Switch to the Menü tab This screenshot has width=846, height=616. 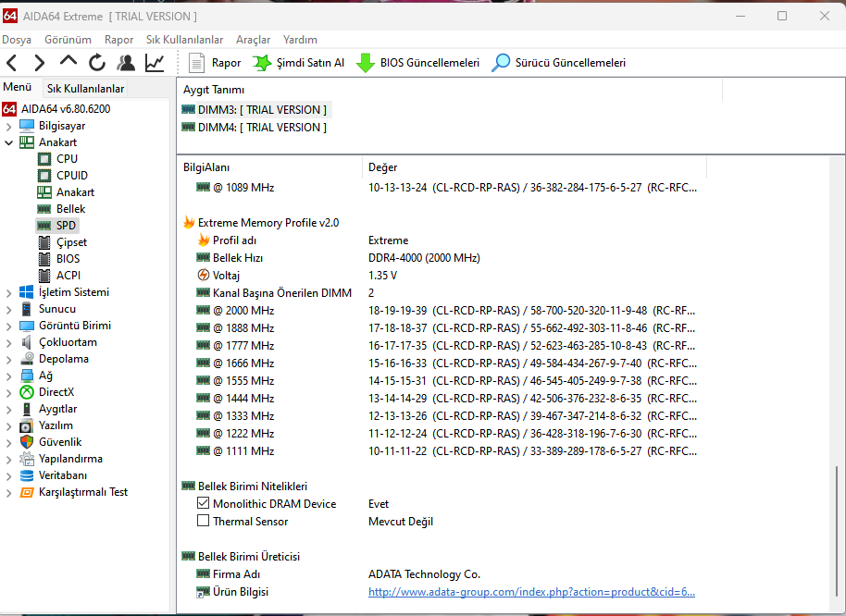click(x=18, y=87)
